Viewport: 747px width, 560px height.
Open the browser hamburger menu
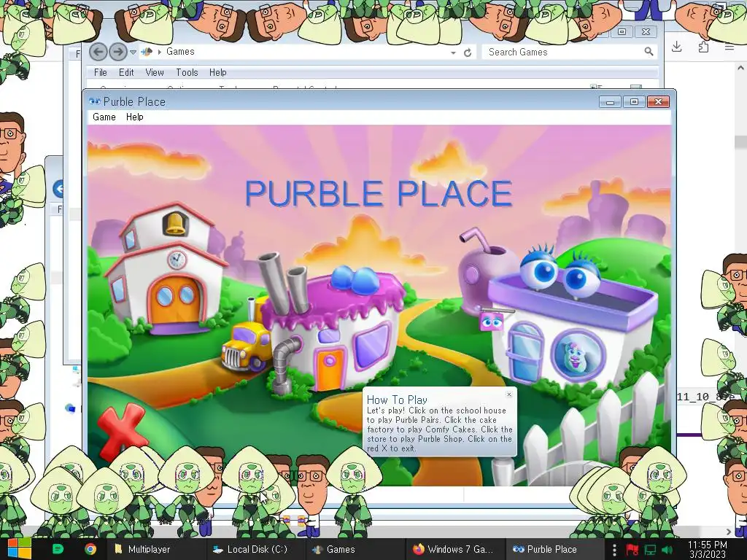coord(729,46)
